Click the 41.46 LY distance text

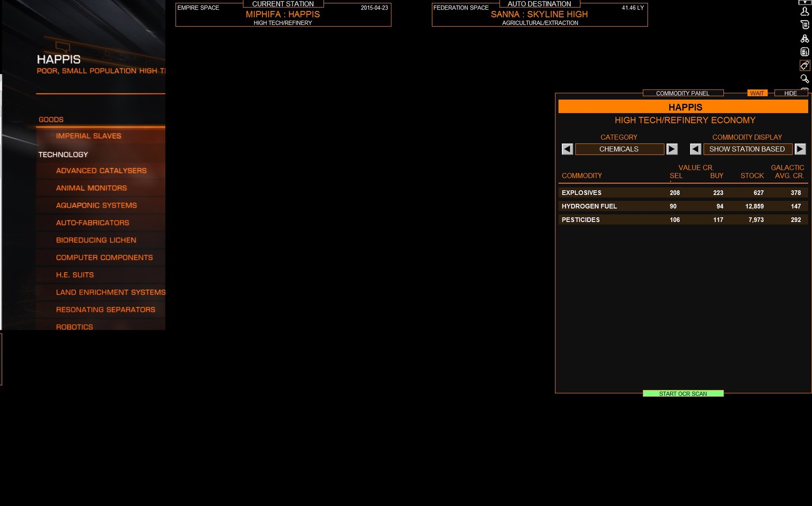pos(633,7)
